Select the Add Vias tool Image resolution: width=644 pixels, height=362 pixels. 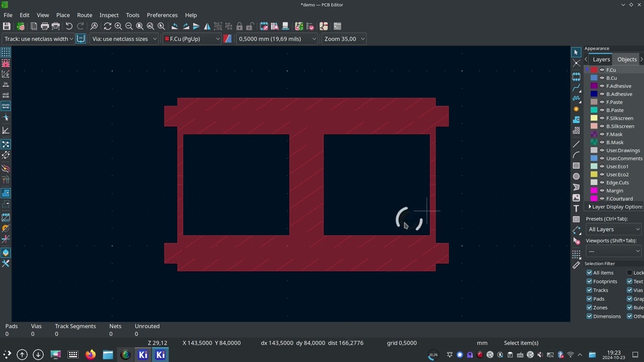click(x=576, y=109)
